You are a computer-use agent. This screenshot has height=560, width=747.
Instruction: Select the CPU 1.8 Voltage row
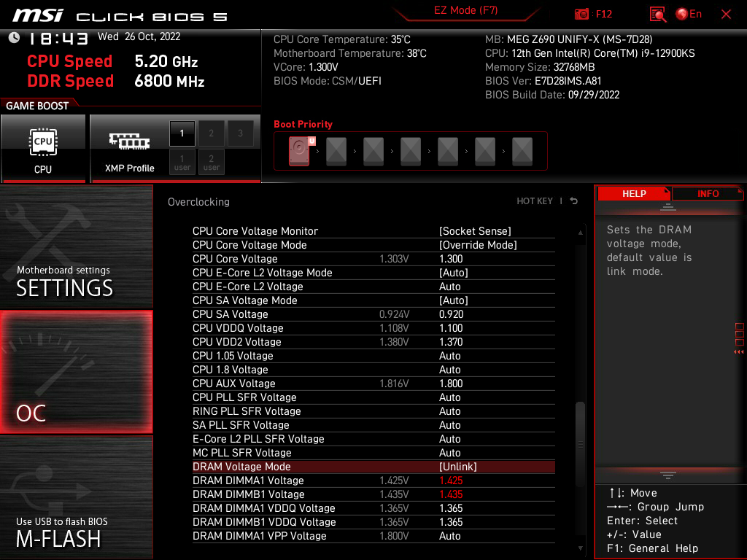pos(373,370)
